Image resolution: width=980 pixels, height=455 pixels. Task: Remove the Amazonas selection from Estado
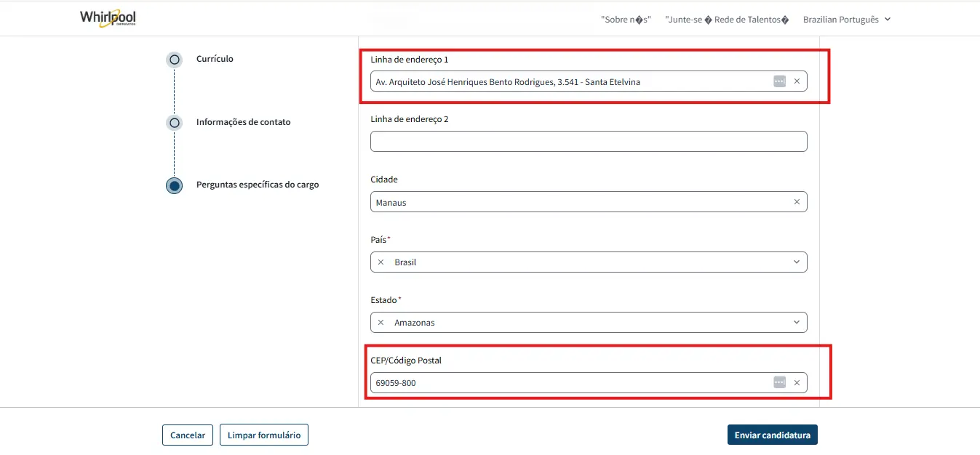coord(381,323)
